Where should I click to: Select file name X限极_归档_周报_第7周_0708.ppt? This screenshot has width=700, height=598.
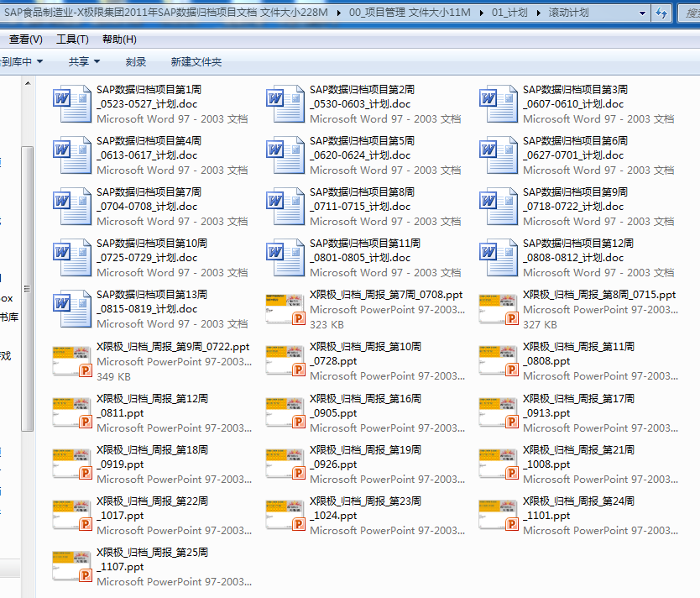[x=386, y=295]
